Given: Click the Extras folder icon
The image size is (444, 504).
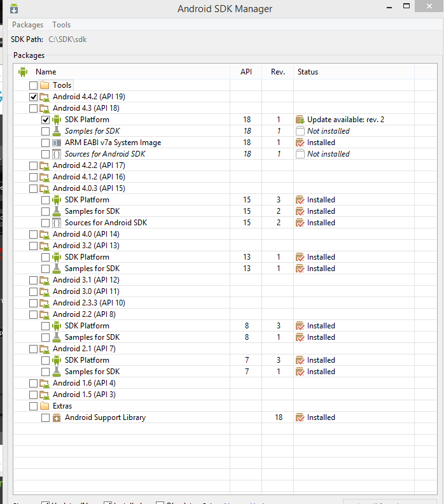Looking at the screenshot, I should [45, 406].
